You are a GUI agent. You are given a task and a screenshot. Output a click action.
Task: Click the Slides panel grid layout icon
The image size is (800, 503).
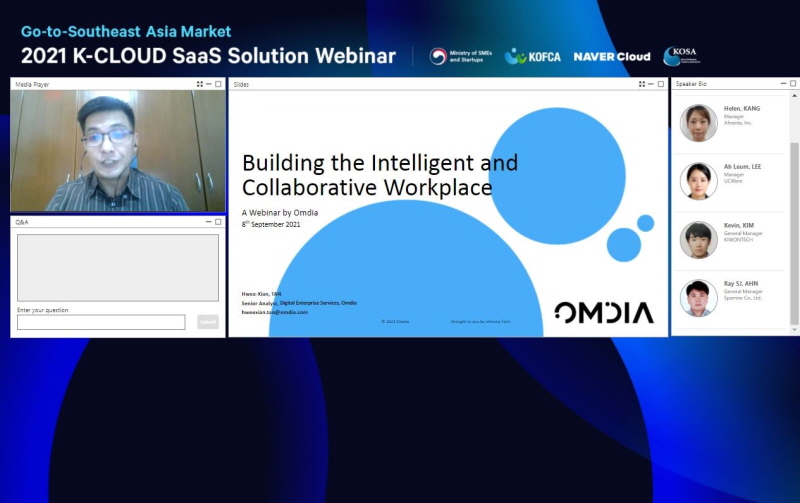(642, 84)
